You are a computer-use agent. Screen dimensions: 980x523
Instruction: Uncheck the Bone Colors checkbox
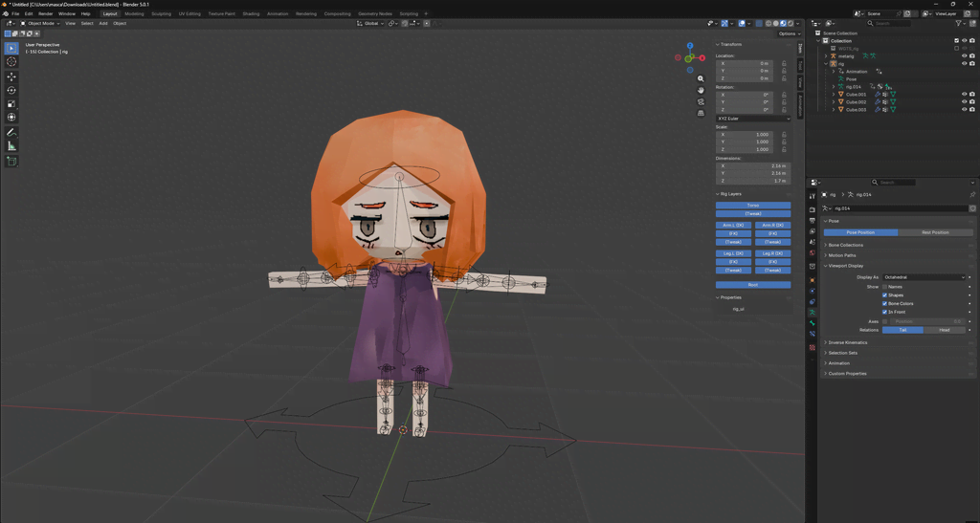pos(884,303)
